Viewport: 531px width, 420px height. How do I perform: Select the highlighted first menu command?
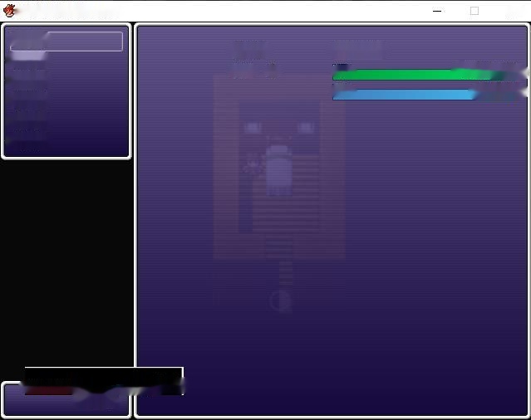tap(66, 42)
